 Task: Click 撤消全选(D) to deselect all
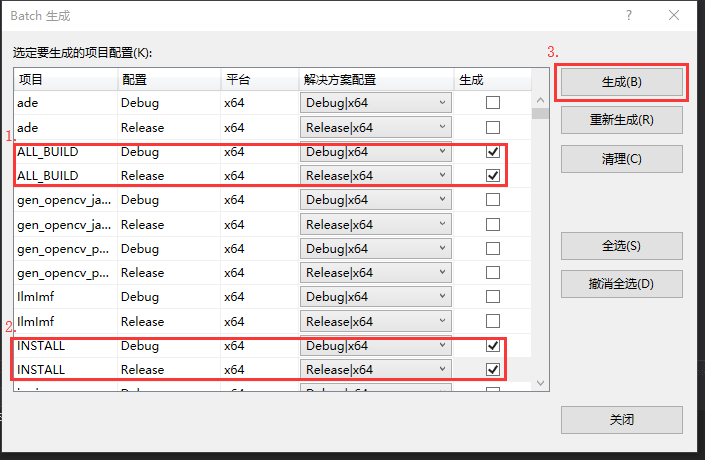point(621,283)
